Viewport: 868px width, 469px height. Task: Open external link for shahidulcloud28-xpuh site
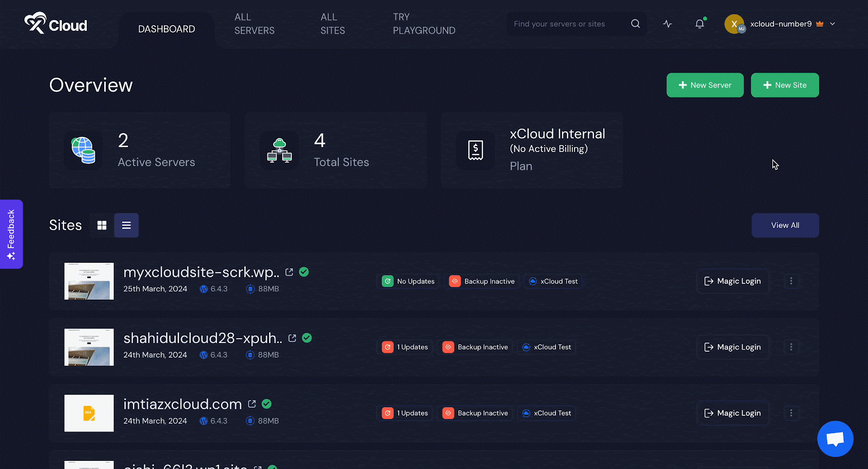tap(292, 338)
